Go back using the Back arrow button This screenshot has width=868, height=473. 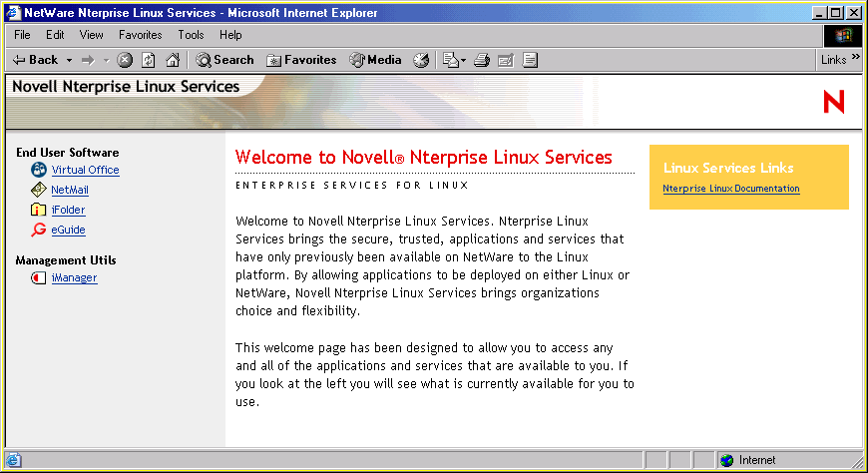(x=36, y=60)
